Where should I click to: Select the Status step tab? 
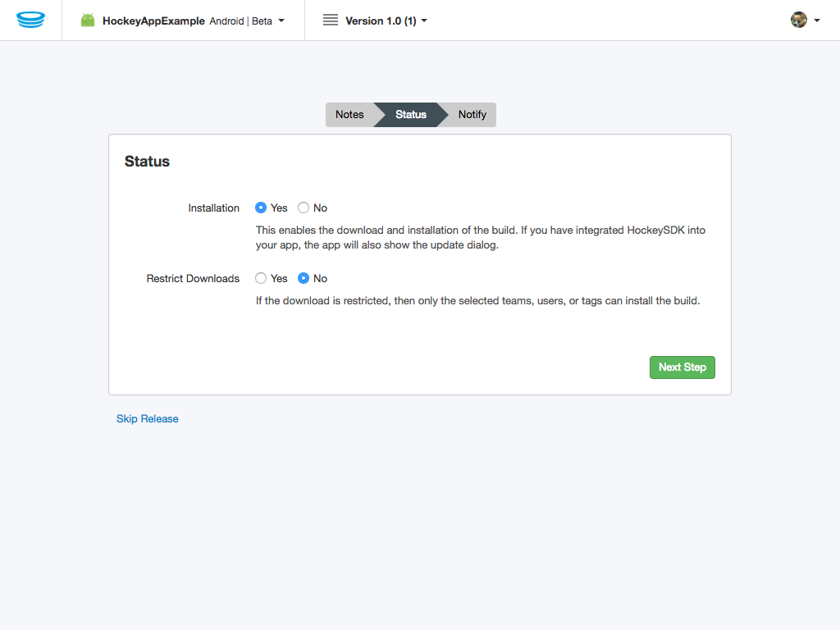click(x=411, y=115)
